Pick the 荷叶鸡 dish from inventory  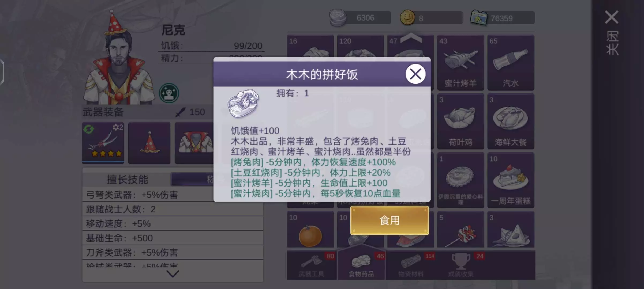460,121
